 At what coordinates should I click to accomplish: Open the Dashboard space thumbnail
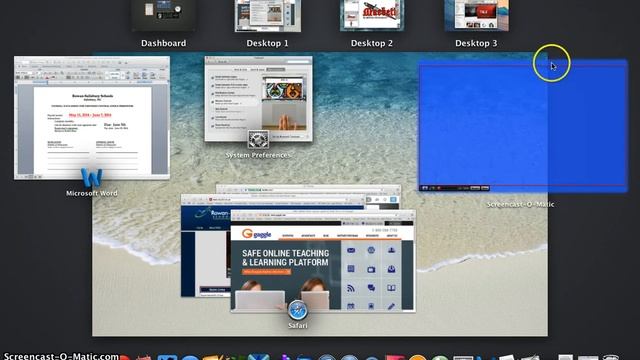[x=163, y=15]
